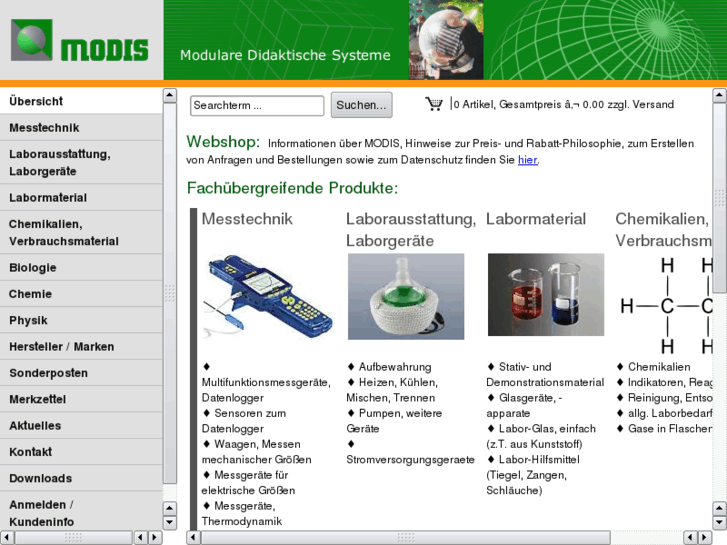The image size is (727, 545).
Task: Open Stativ- und Demonstrationsmaterial link
Action: click(545, 374)
